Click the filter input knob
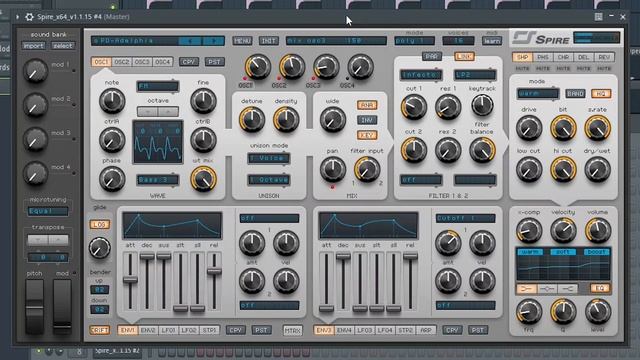640x360 pixels. coord(367,169)
